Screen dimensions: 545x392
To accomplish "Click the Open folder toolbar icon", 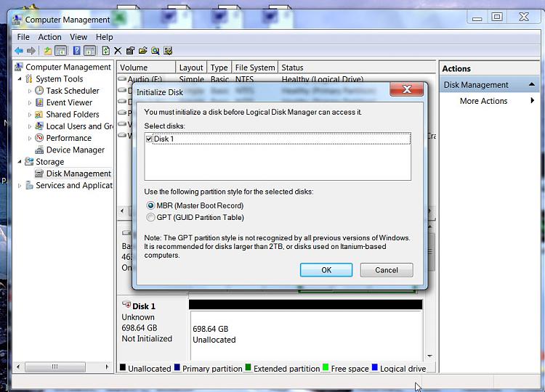I will click(143, 51).
